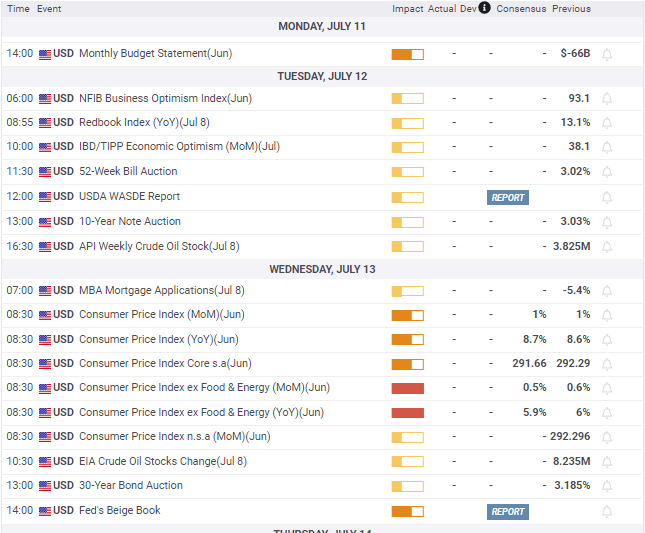Open the Fed's Beige Book REPORT button
Viewport: 645px width, 533px height.
pyautogui.click(x=507, y=511)
